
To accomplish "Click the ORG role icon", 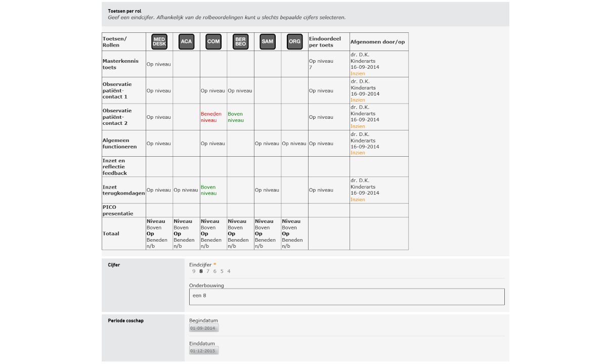I will pyautogui.click(x=294, y=41).
